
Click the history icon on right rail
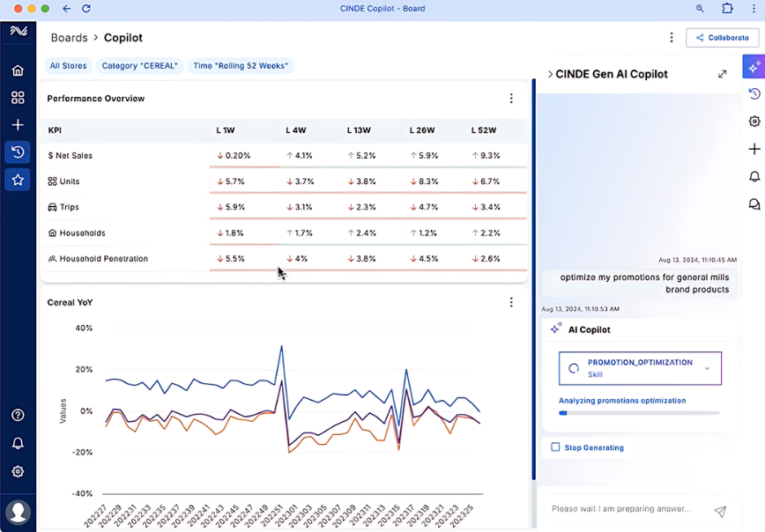(754, 94)
